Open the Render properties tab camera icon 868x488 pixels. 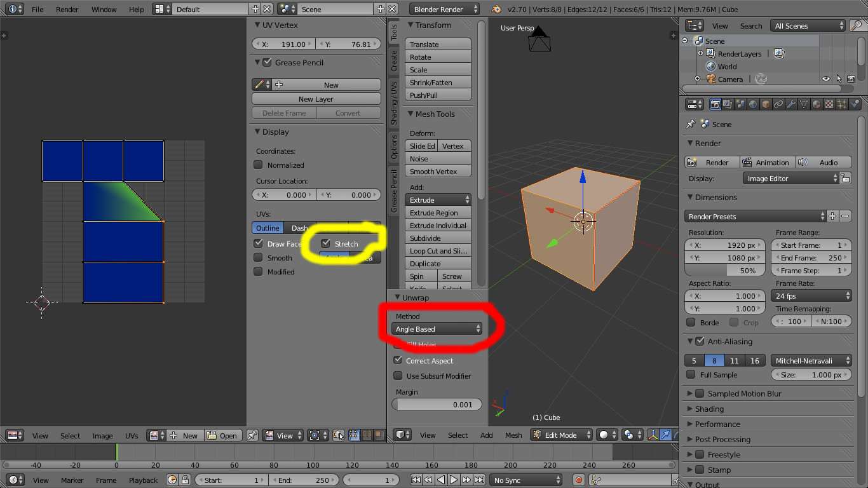tap(715, 104)
